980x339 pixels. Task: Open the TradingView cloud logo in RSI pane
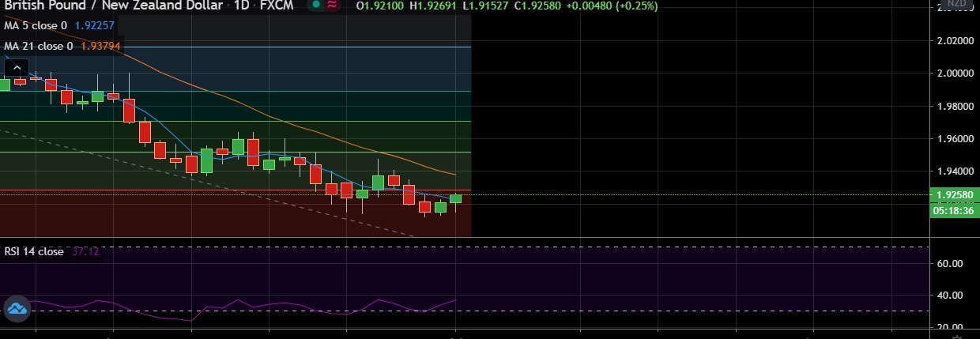point(16,309)
